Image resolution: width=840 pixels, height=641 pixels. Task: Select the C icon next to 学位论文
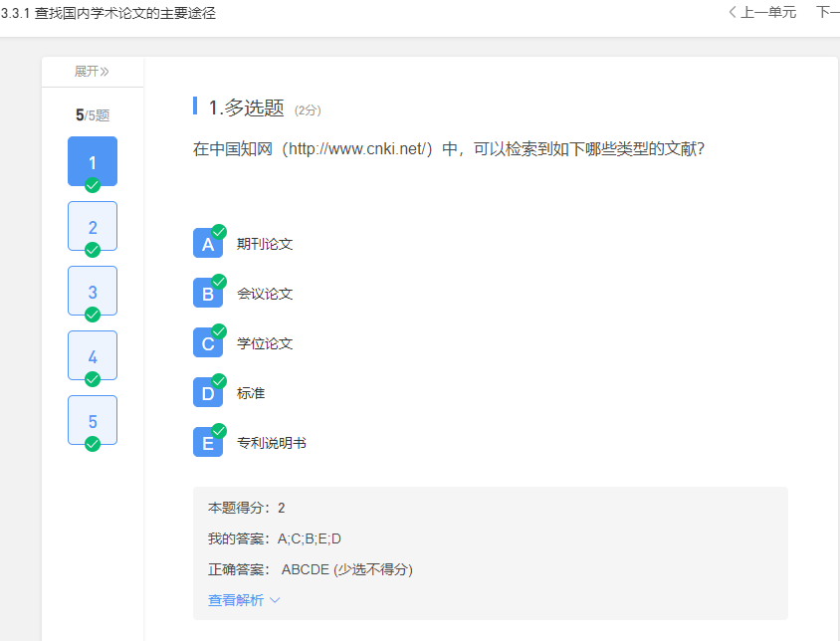click(x=208, y=342)
